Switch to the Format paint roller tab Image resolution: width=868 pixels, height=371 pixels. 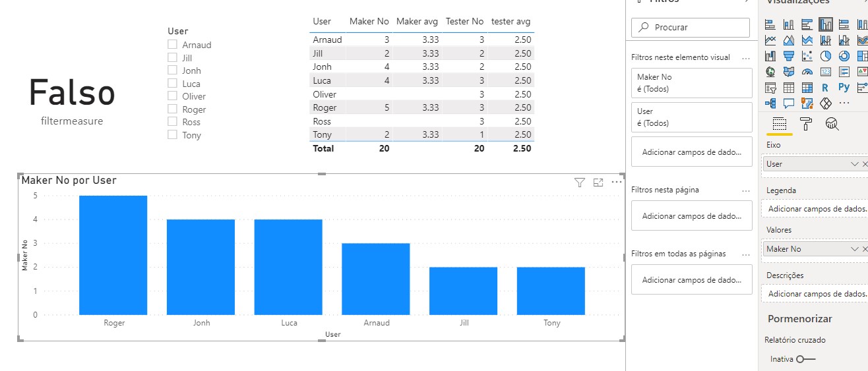point(805,123)
